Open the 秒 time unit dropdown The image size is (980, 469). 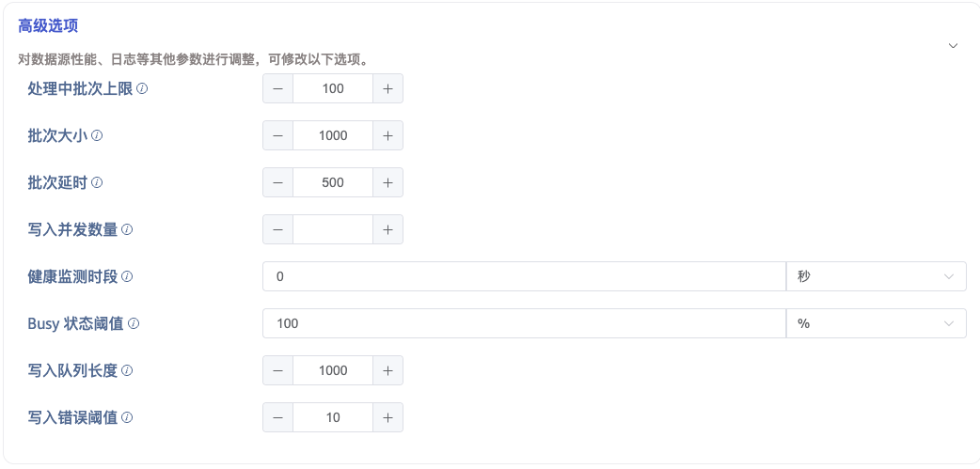(x=876, y=276)
